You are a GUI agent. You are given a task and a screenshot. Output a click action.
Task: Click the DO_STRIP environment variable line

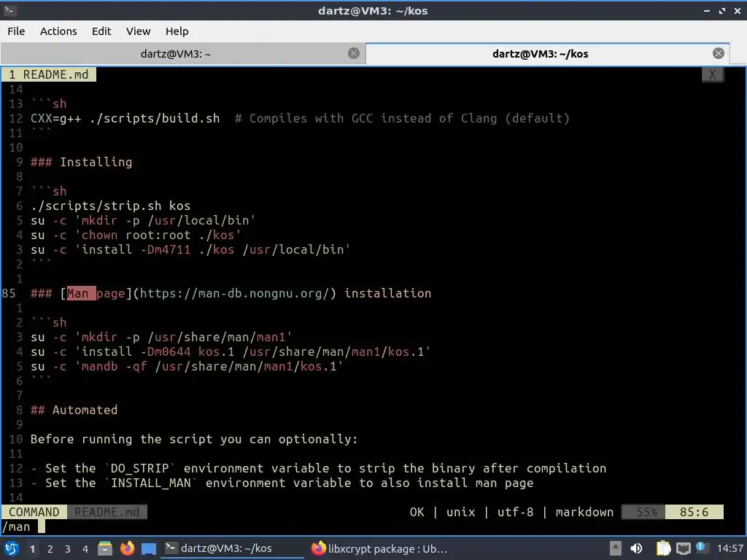319,469
